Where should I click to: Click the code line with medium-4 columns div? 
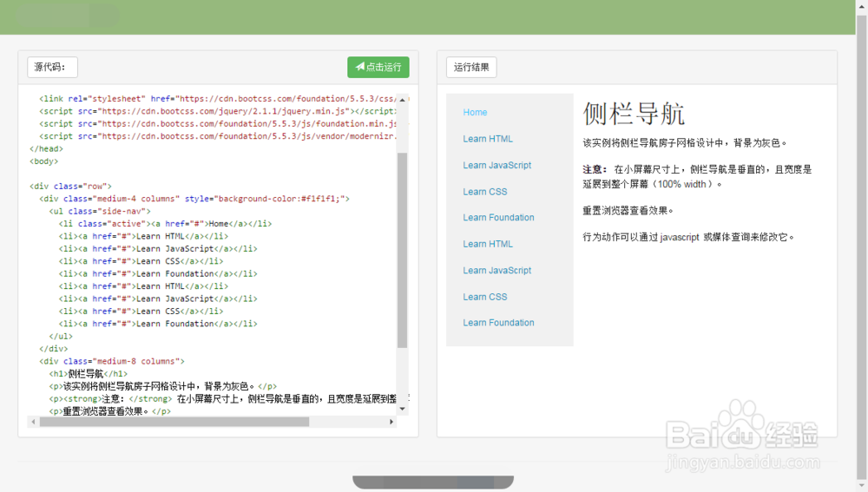pos(194,199)
